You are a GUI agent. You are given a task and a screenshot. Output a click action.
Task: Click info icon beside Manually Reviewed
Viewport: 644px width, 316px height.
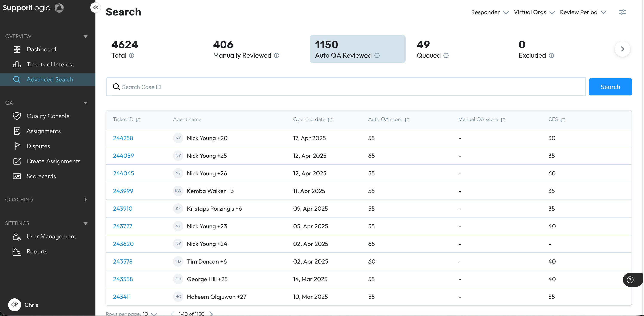[x=276, y=55]
